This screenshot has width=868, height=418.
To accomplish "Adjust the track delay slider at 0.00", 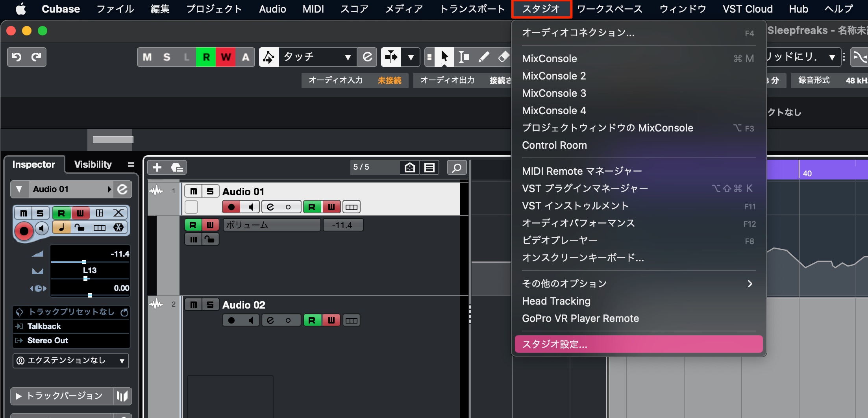I will pyautogui.click(x=90, y=295).
